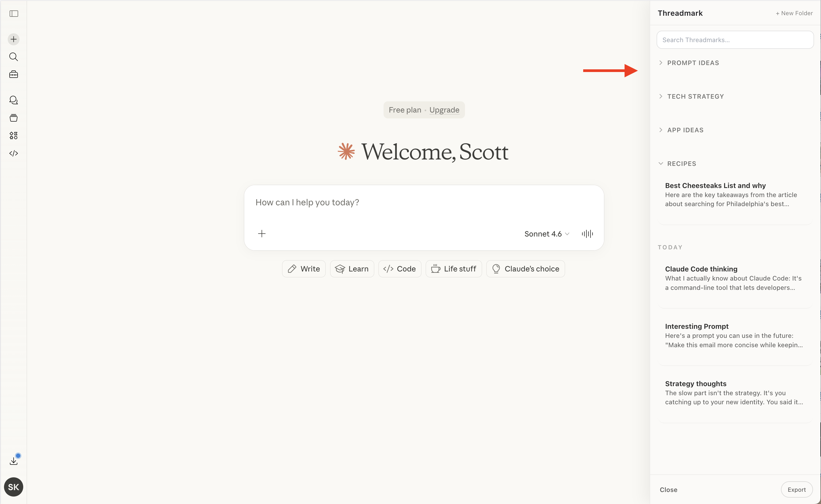821x504 pixels.
Task: Open the Artifacts shapes icon
Action: [14, 135]
